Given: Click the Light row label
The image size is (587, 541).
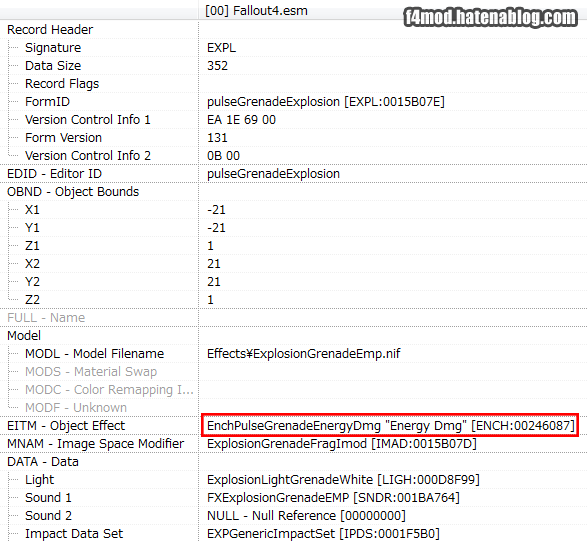Looking at the screenshot, I should click(39, 479).
